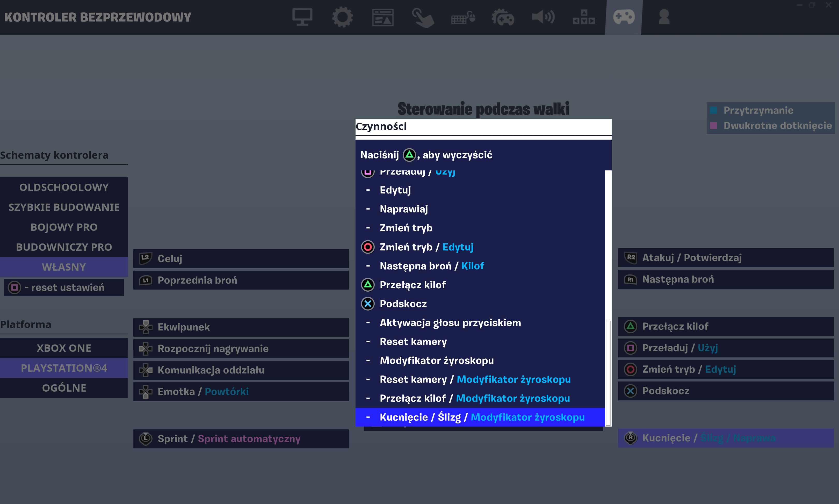The height and width of the screenshot is (504, 839).
Task: Choose Reset kamery / Modyfikator żyroskopu action
Action: click(x=480, y=379)
